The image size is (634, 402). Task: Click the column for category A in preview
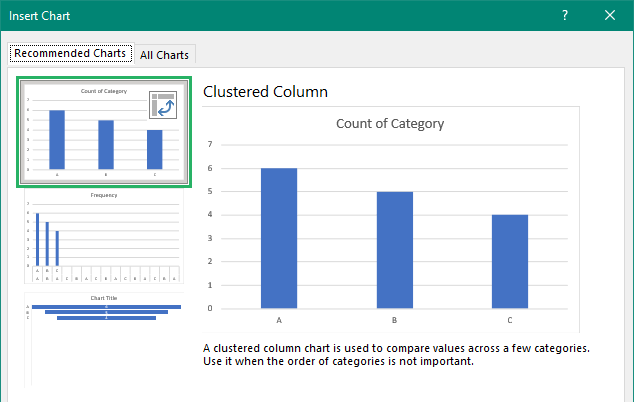(x=279, y=238)
